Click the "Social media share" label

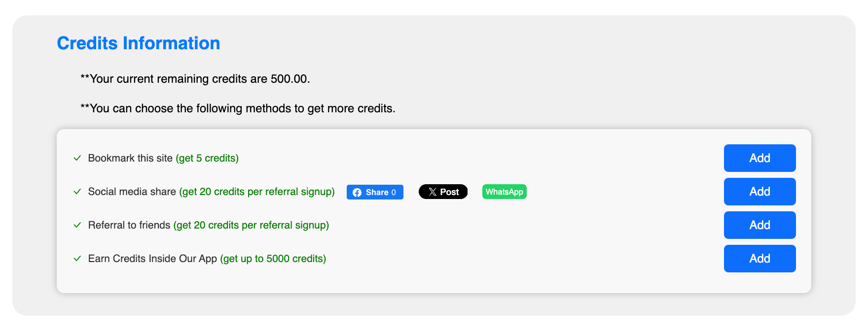coord(132,192)
